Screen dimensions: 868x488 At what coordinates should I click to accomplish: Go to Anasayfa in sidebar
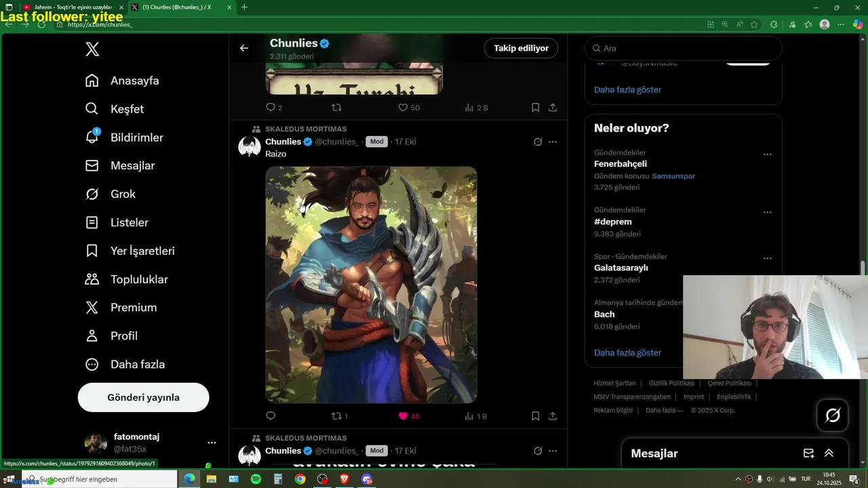click(122, 81)
